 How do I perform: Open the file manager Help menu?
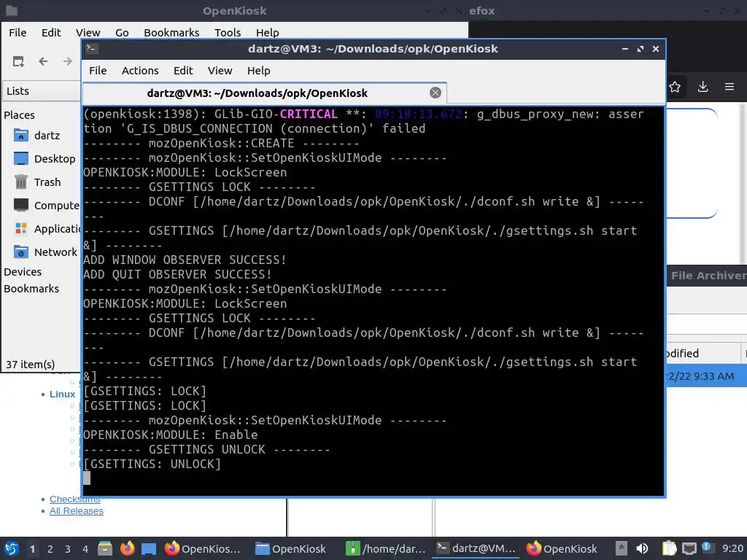tap(267, 32)
